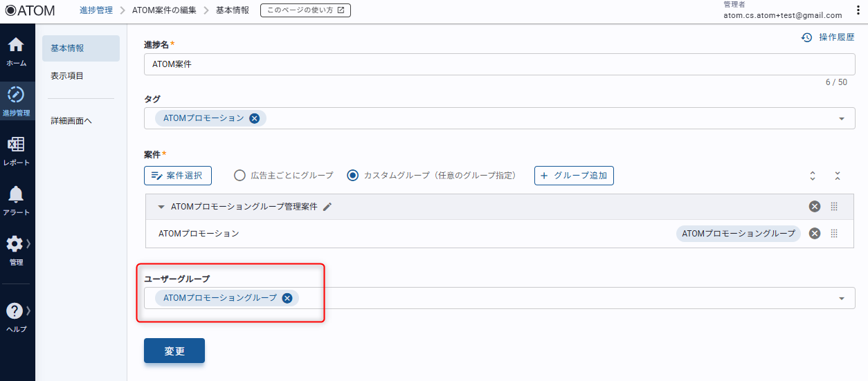Click the グループ追加 button
868x381 pixels.
(x=574, y=176)
